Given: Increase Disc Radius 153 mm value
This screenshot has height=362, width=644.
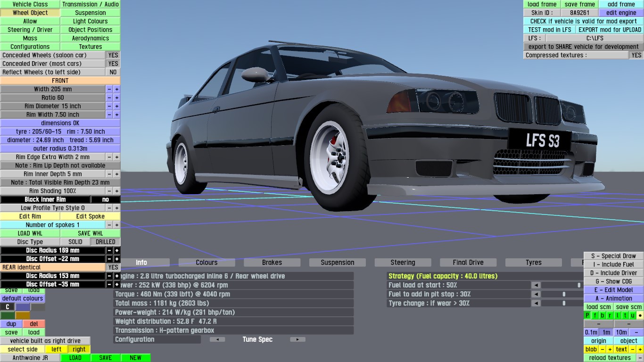Looking at the screenshot, I should (117, 276).
